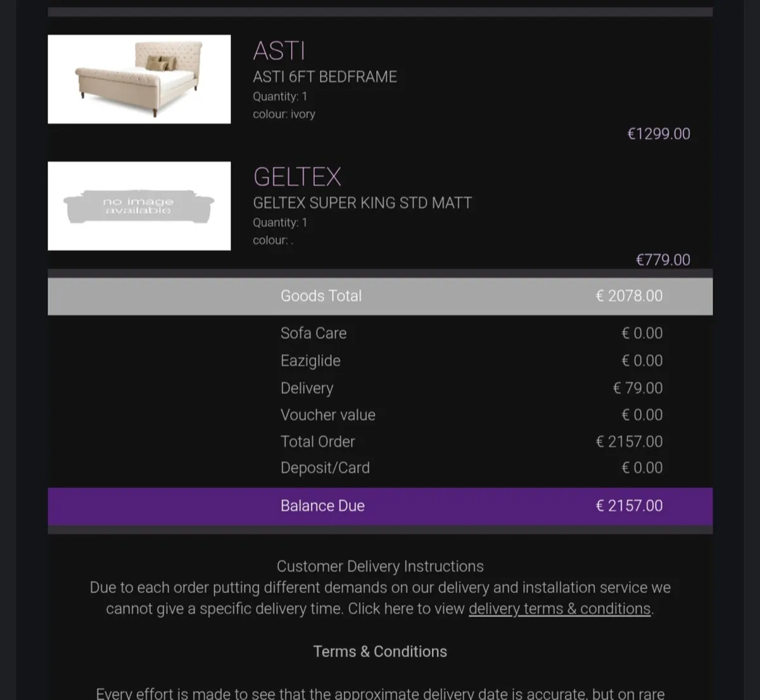This screenshot has width=760, height=700.
Task: Click the Customer Delivery Instructions heading
Action: pyautogui.click(x=380, y=566)
